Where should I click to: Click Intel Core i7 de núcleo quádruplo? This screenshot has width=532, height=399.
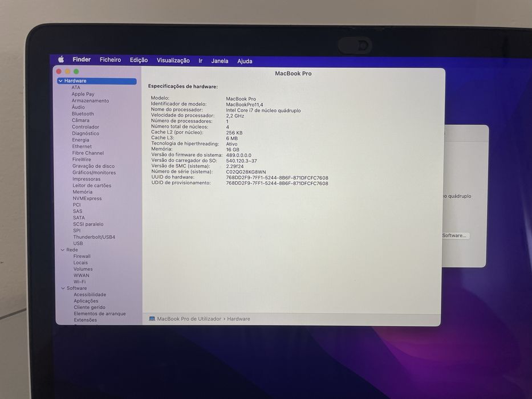coord(263,110)
